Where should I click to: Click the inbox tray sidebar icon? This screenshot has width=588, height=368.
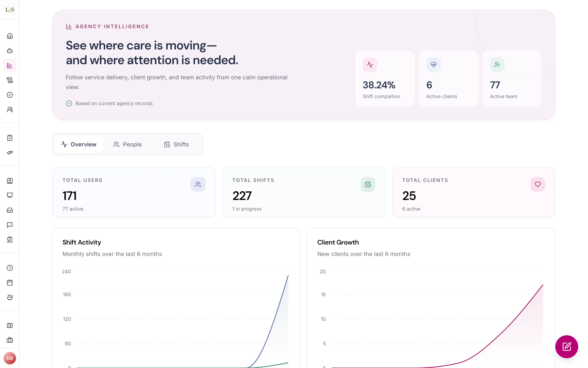tap(10, 210)
